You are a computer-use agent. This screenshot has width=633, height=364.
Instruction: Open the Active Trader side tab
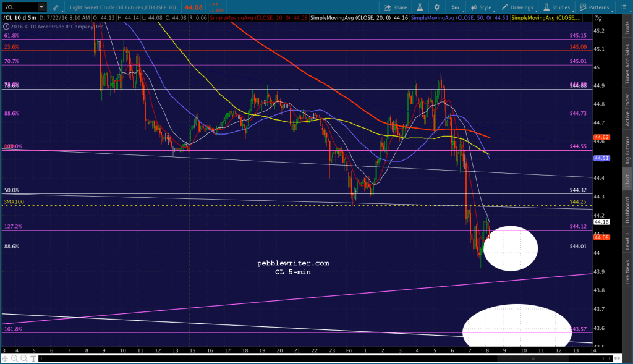click(x=627, y=110)
